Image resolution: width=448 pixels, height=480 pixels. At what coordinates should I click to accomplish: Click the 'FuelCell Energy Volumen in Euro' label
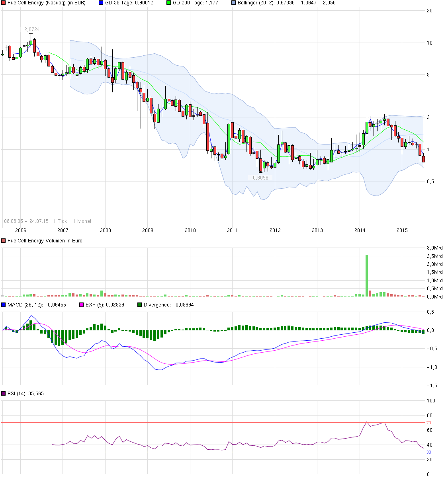coord(45,241)
